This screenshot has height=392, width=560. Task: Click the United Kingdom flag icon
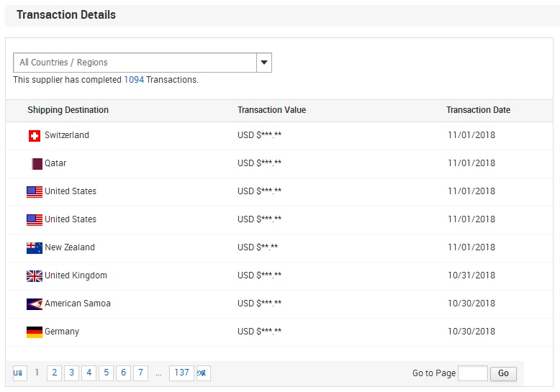pyautogui.click(x=35, y=276)
